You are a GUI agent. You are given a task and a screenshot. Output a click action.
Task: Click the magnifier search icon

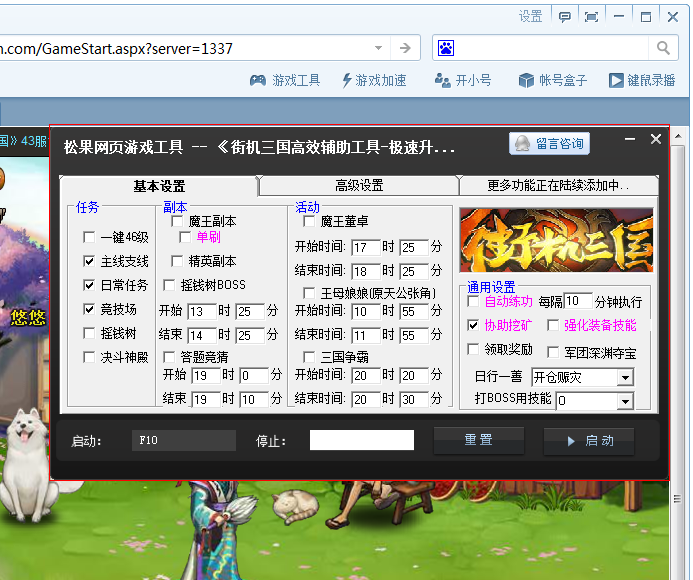point(663,48)
